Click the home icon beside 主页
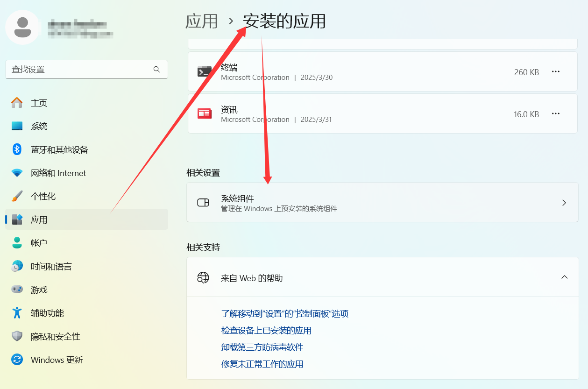 tap(17, 103)
